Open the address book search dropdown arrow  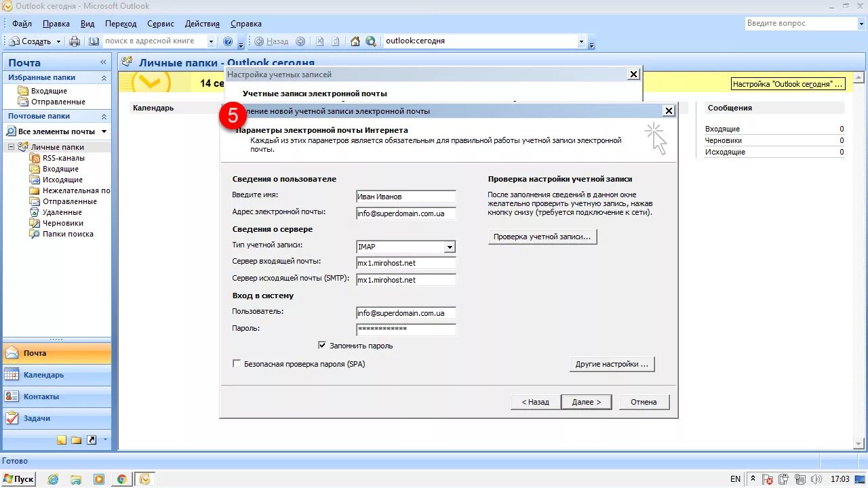point(211,41)
